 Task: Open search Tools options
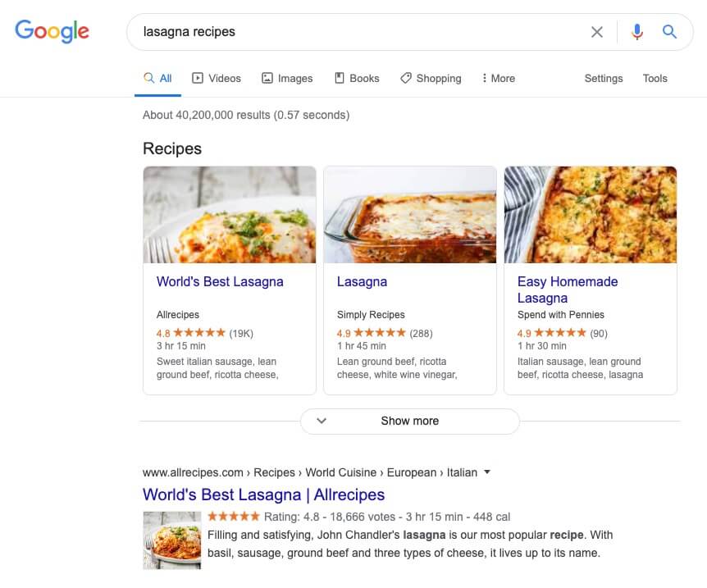click(655, 78)
